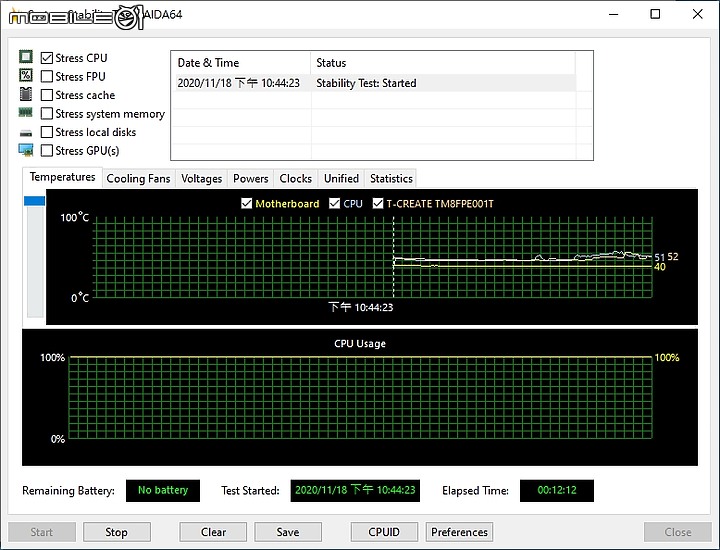Viewport: 720px width, 550px height.
Task: Click the No battery status field
Action: (163, 490)
